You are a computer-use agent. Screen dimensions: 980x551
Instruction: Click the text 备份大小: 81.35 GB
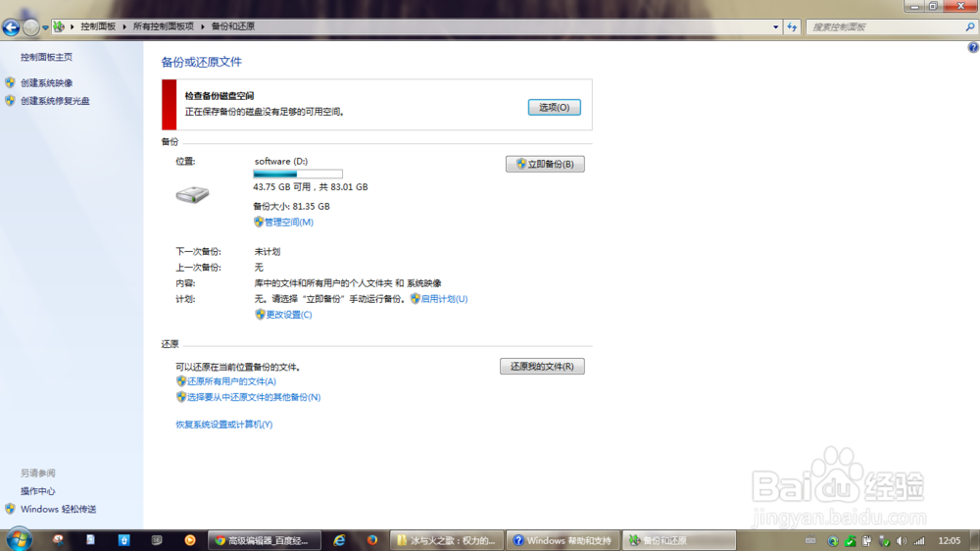291,207
